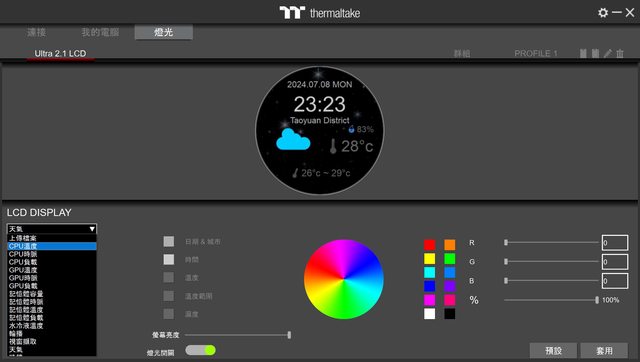Select the Ultra 2.1 LCD tab

(x=60, y=53)
